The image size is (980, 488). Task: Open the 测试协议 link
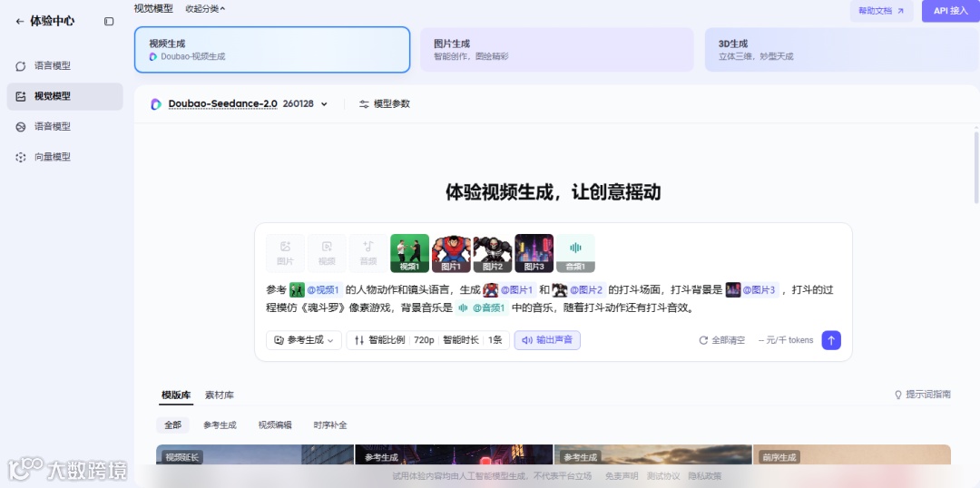[663, 476]
